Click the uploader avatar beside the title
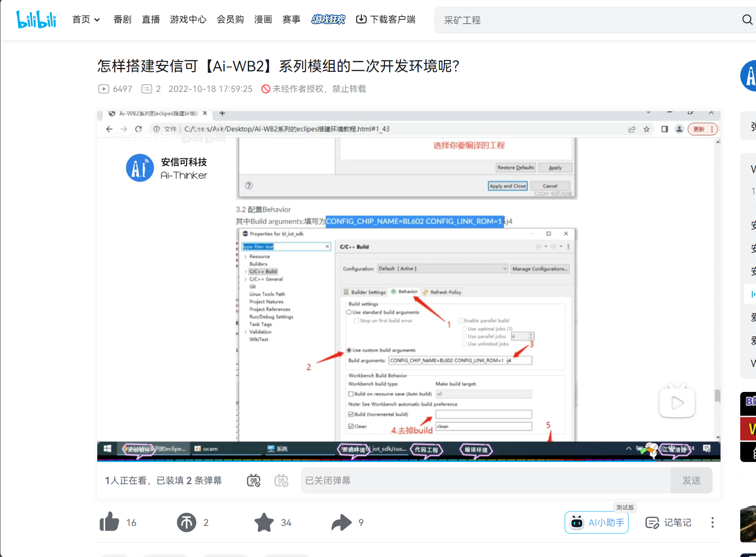The image size is (756, 557). [749, 76]
